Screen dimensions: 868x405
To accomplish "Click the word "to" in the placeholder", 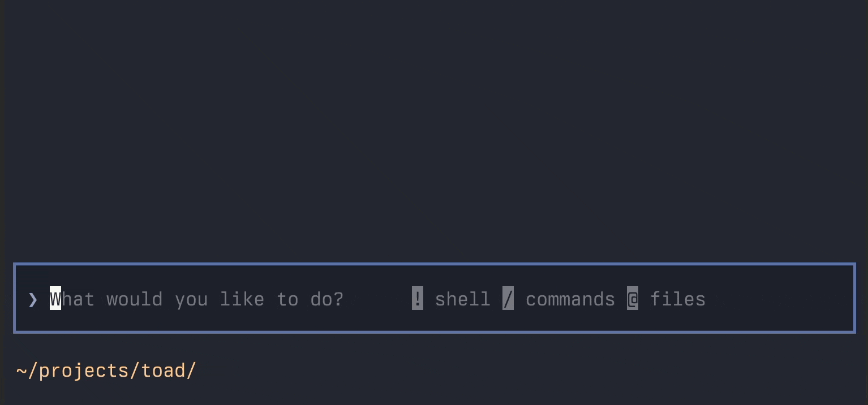I will (x=287, y=299).
